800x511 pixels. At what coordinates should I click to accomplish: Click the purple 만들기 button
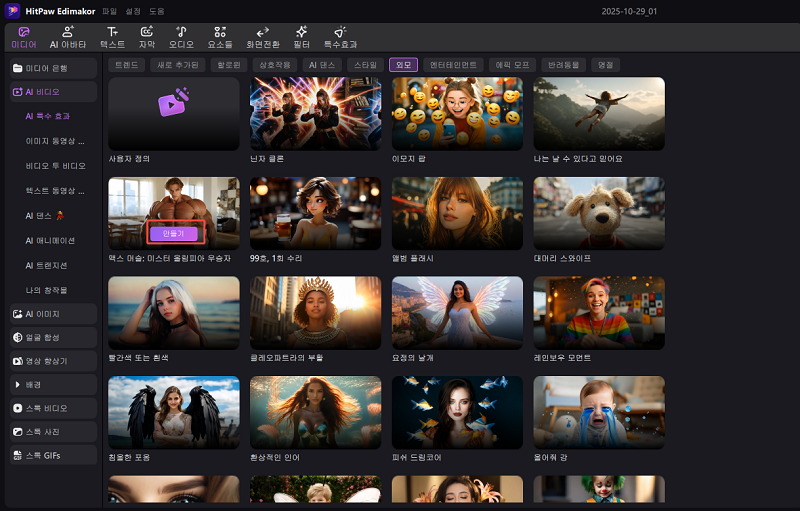(x=174, y=233)
